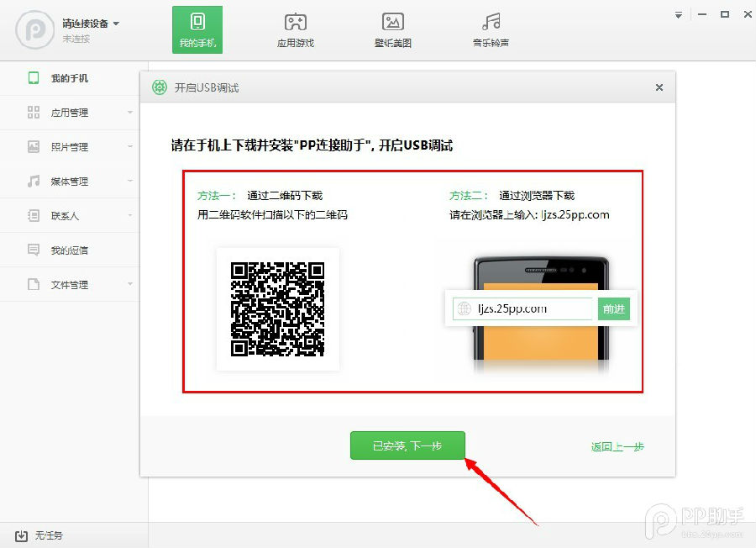The height and width of the screenshot is (548, 756).
Task: Open the 壁纸美图 wallpaper tab
Action: point(392,30)
